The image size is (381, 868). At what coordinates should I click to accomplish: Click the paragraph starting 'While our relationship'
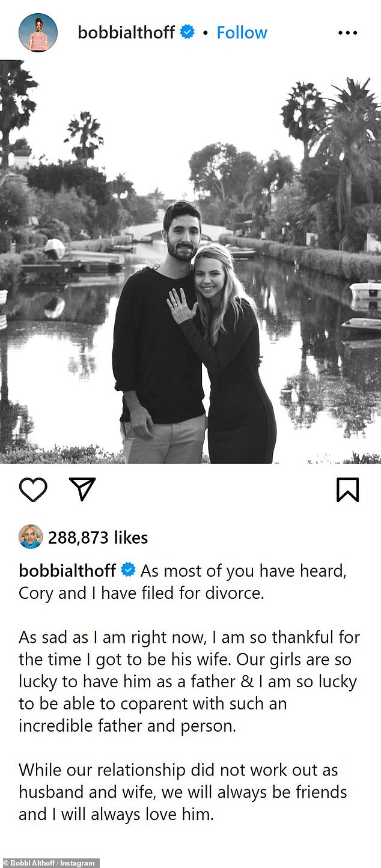[183, 792]
